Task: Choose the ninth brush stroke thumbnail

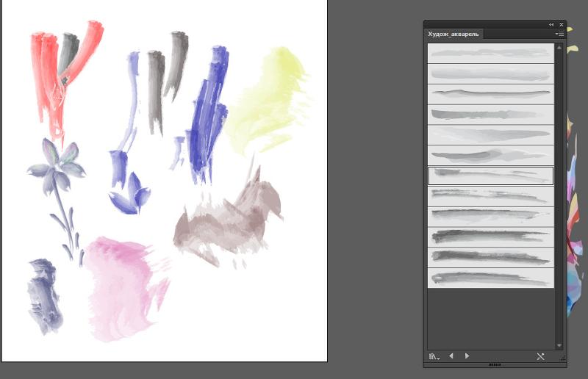Action: pos(491,216)
